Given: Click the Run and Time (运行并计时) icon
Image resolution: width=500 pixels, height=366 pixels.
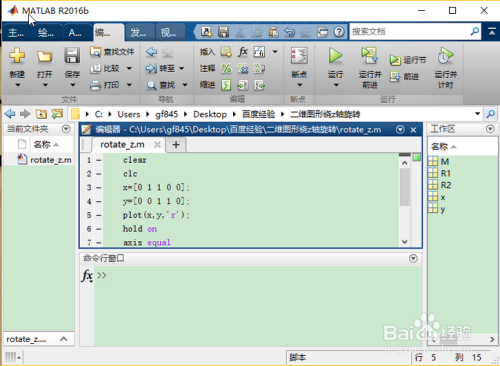Looking at the screenshot, I should coord(445,56).
